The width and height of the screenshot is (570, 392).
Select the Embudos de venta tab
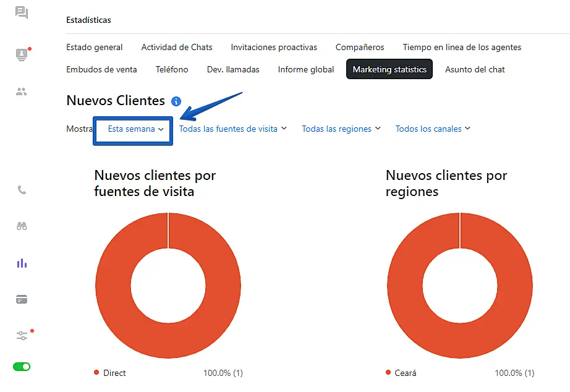(x=101, y=69)
